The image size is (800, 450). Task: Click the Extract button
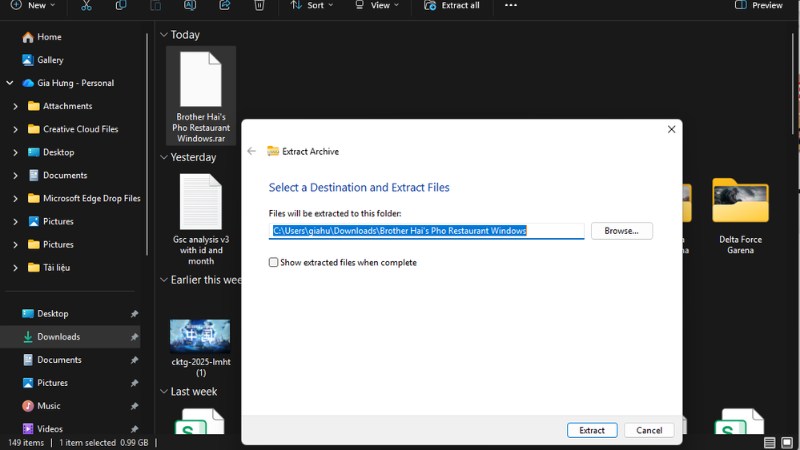592,430
